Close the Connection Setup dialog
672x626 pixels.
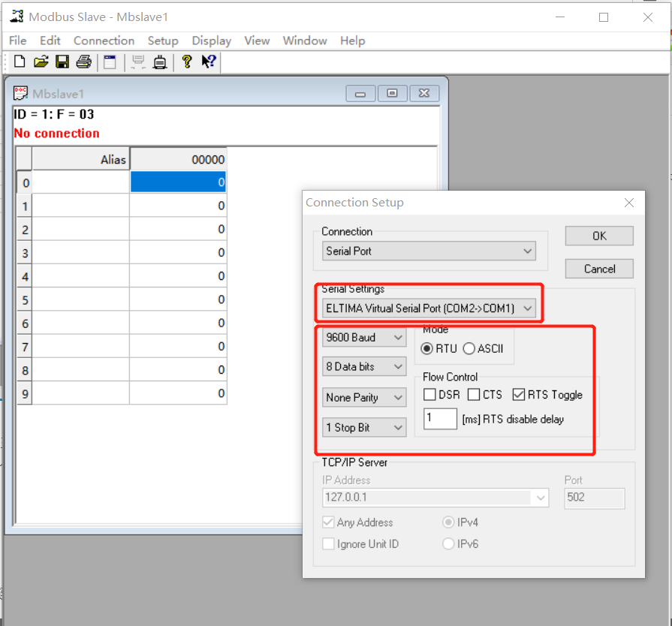628,203
